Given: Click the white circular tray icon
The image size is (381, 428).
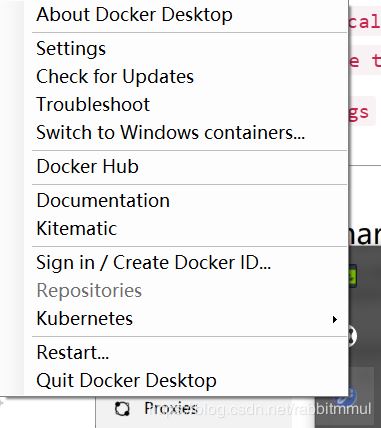Looking at the screenshot, I should [353, 335].
